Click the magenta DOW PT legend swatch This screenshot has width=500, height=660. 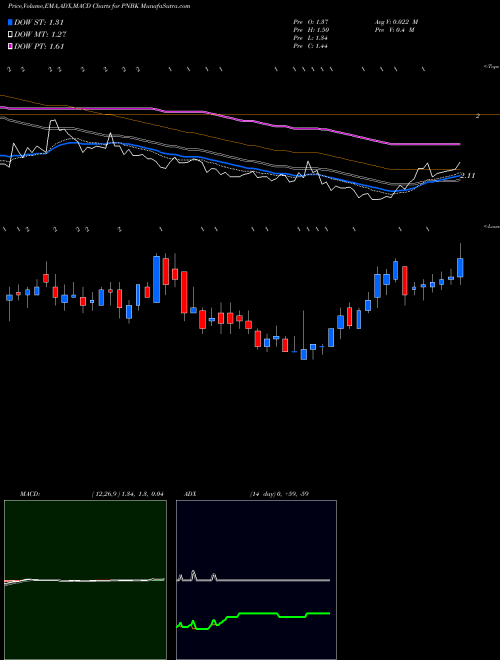(11, 46)
